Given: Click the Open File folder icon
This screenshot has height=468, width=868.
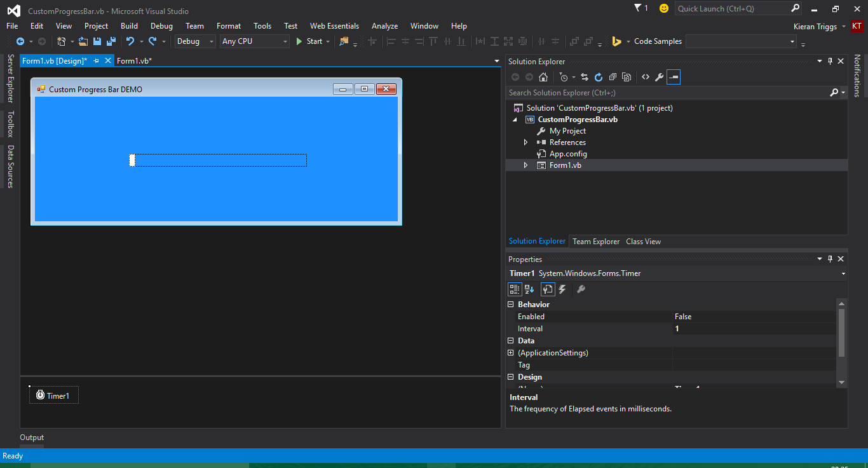Looking at the screenshot, I should 83,41.
